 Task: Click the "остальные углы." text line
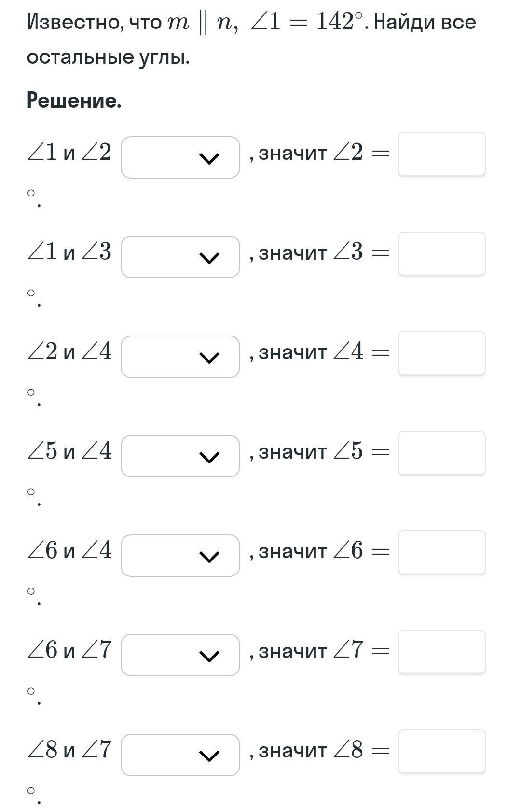point(108,57)
